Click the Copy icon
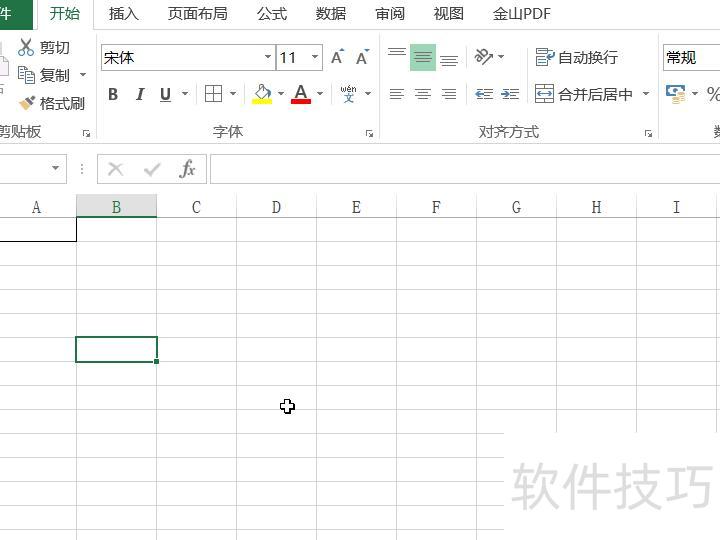 26,75
